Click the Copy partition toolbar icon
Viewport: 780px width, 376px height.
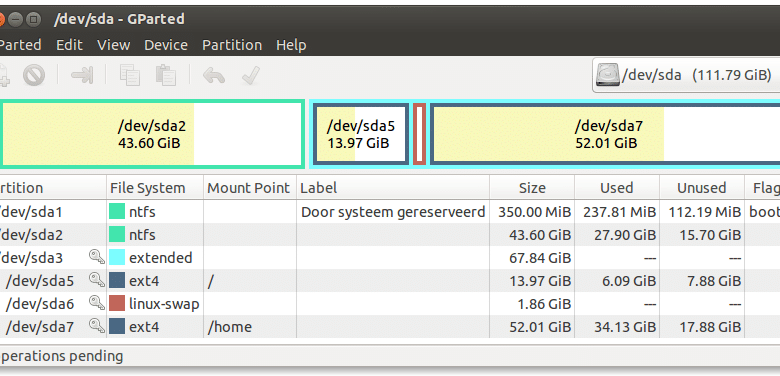click(130, 76)
